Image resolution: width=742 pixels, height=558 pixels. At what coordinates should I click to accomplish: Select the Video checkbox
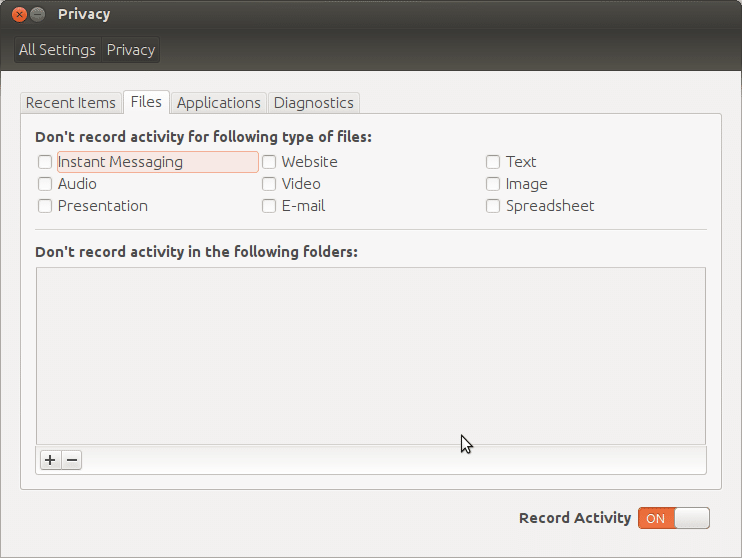[x=269, y=184]
